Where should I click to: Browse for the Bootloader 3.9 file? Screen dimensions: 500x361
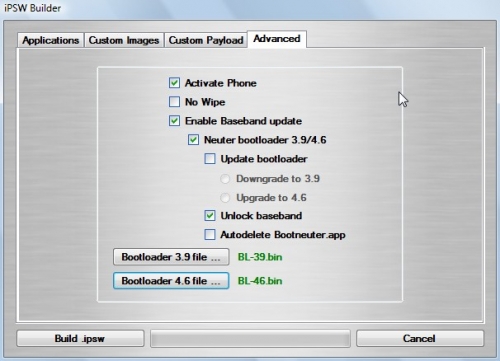pos(171,257)
